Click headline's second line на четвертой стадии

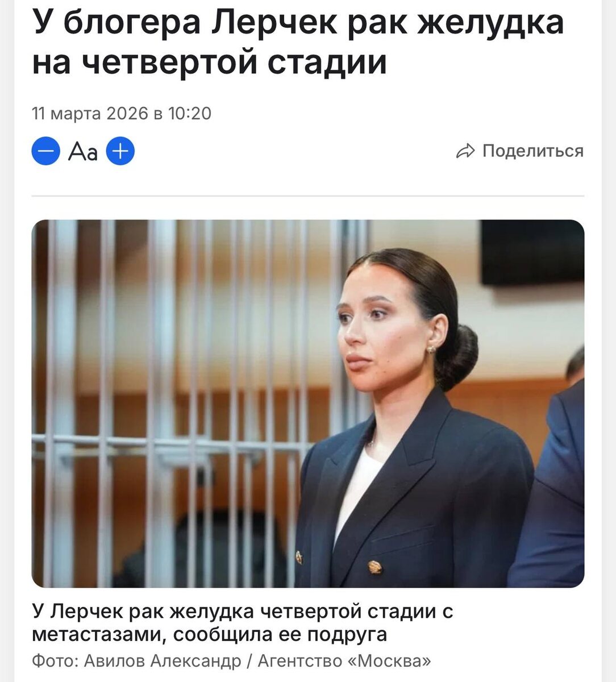[x=209, y=61]
